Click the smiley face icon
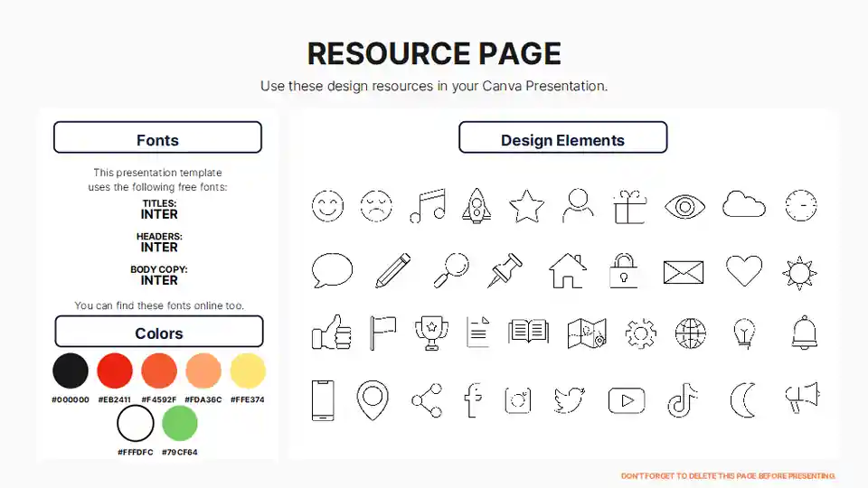Viewport: 868px width, 488px height. (327, 206)
